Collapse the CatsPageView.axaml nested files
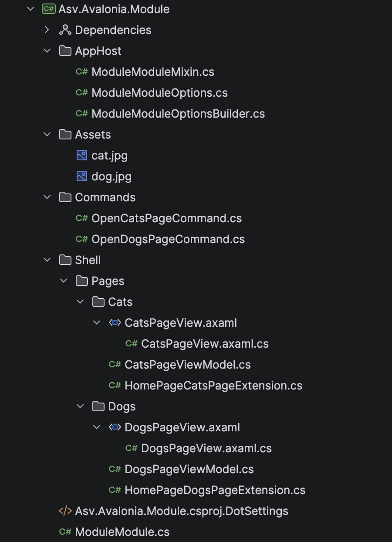Viewport: 392px width, 542px height. pyautogui.click(x=97, y=323)
